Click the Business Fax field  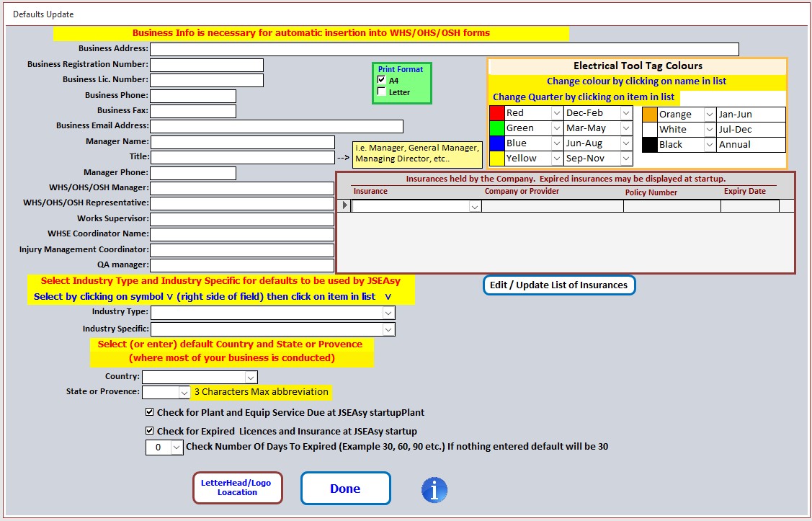pyautogui.click(x=193, y=112)
